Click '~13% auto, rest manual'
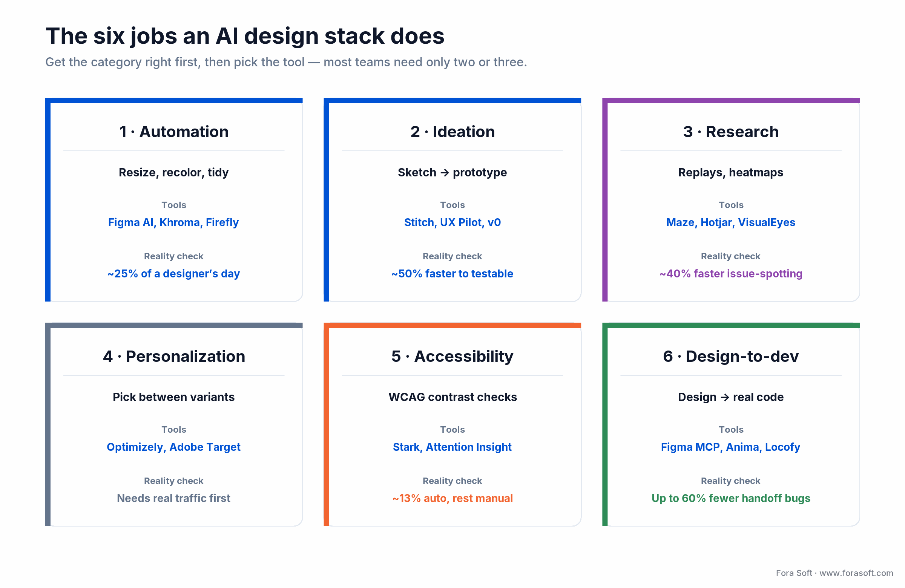The width and height of the screenshot is (905, 588). pyautogui.click(x=452, y=498)
